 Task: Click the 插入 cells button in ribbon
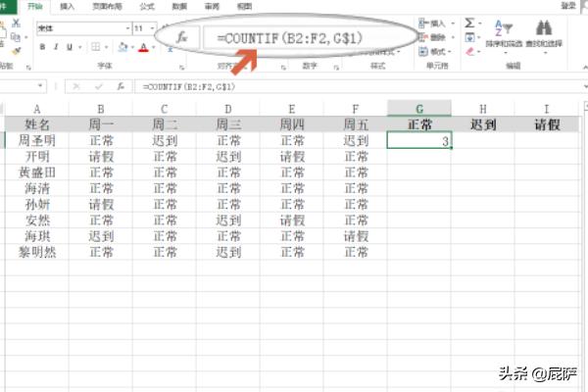(432, 23)
